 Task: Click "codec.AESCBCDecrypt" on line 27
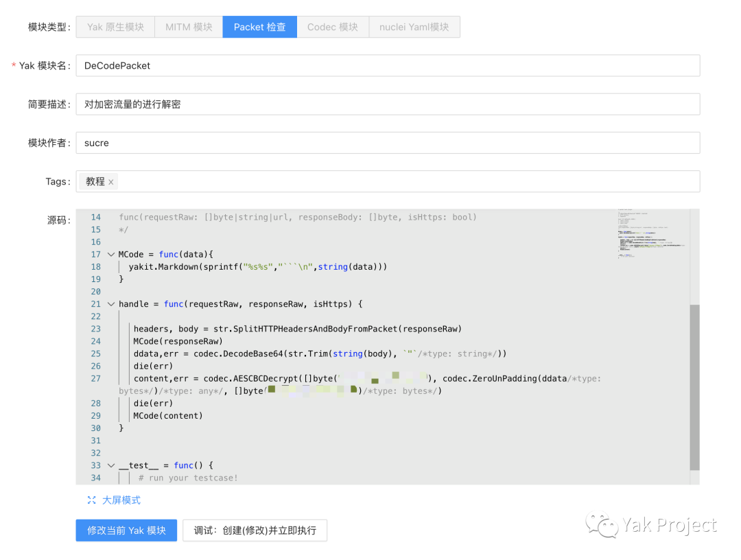coord(251,379)
